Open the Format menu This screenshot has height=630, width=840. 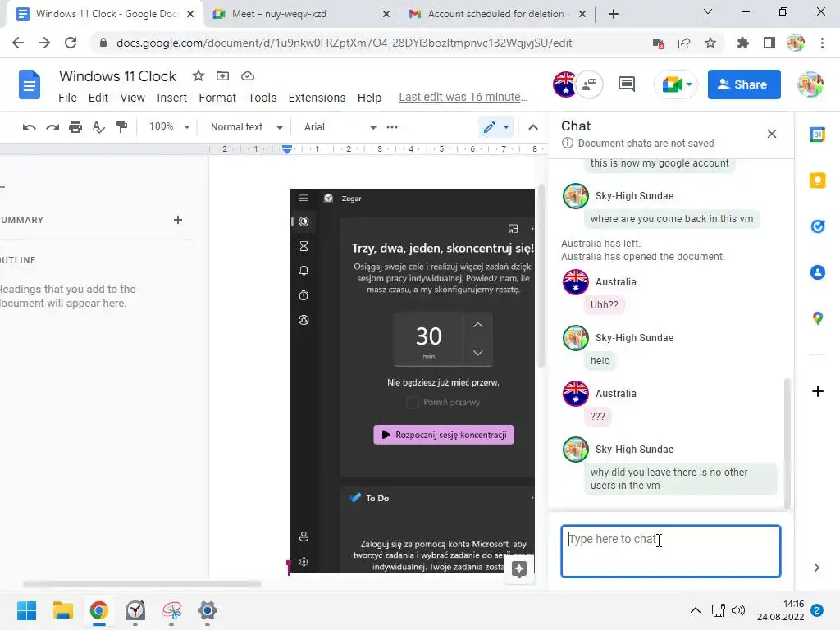pos(217,98)
